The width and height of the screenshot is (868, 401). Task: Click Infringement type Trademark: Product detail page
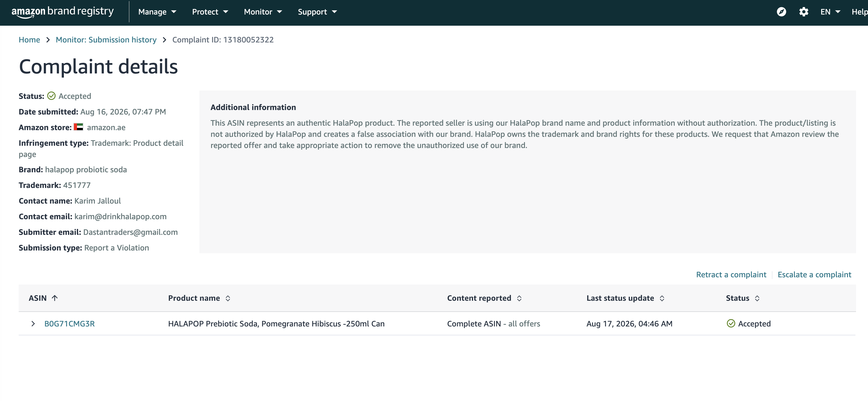(101, 148)
